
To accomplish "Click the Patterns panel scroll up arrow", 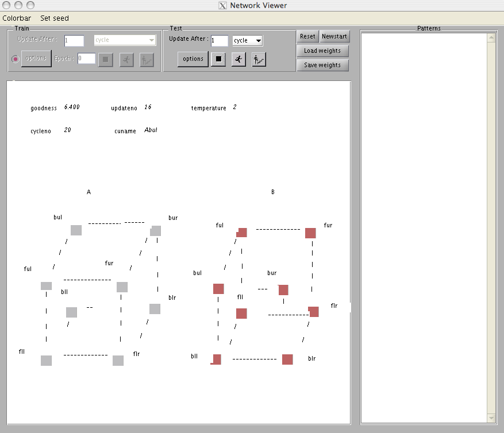I will pyautogui.click(x=491, y=38).
